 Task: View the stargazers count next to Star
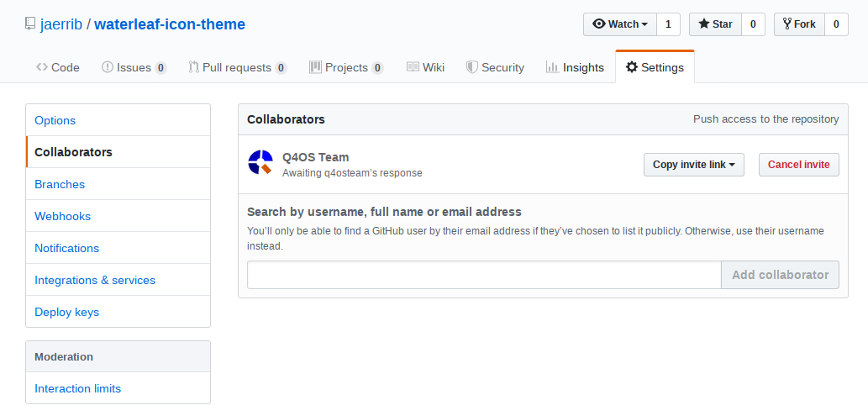click(x=753, y=24)
